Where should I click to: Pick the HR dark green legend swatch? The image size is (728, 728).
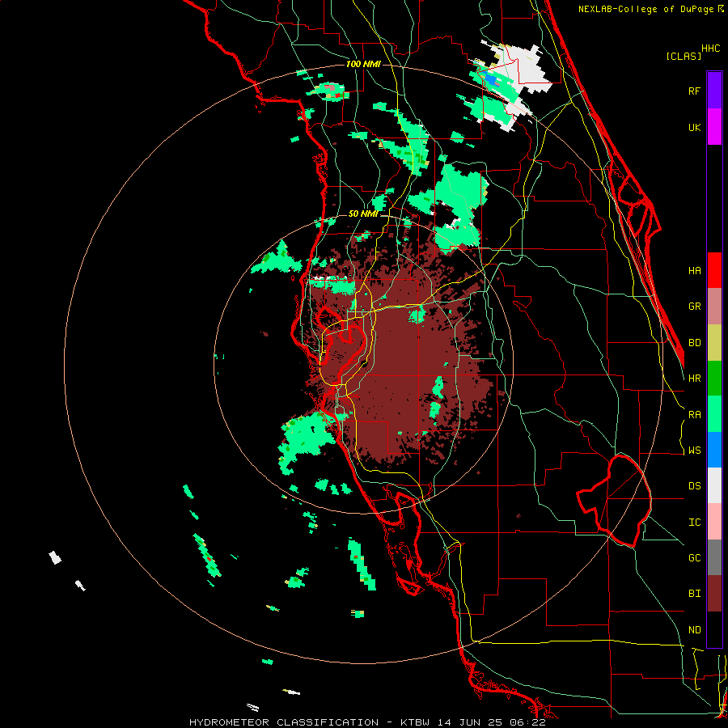(714, 379)
